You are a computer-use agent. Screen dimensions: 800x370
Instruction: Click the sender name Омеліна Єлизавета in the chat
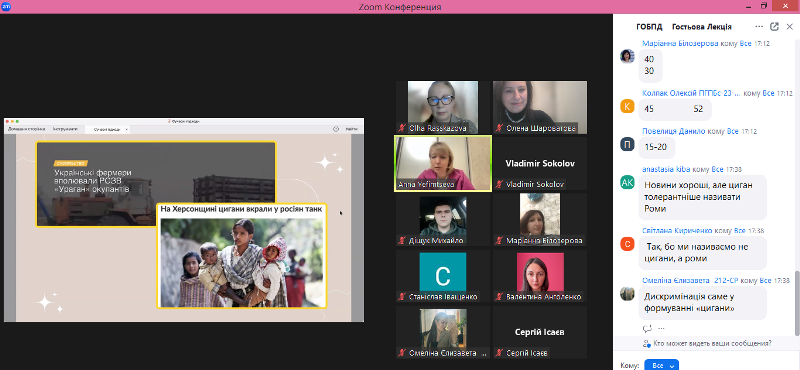(691, 280)
